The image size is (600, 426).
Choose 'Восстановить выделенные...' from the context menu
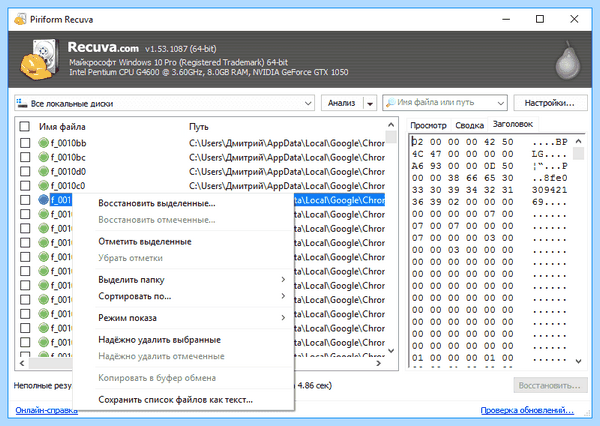[x=157, y=203]
